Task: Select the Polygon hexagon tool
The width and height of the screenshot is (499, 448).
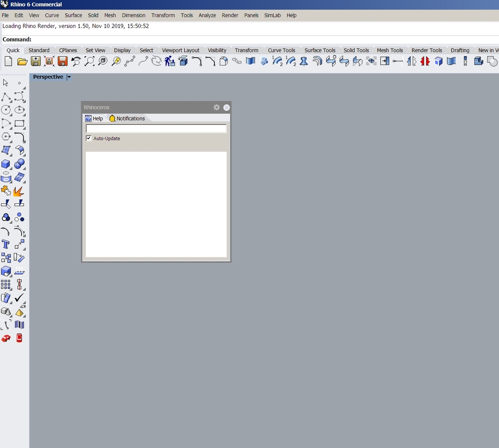Action: (x=6, y=137)
